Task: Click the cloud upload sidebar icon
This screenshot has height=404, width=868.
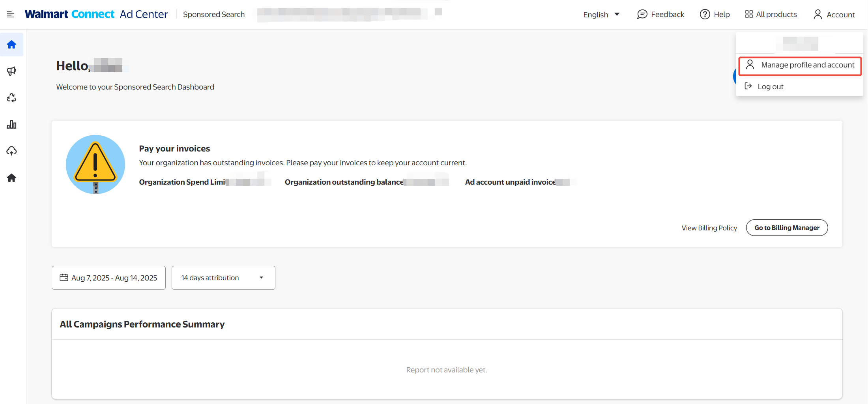Action: coord(11,151)
